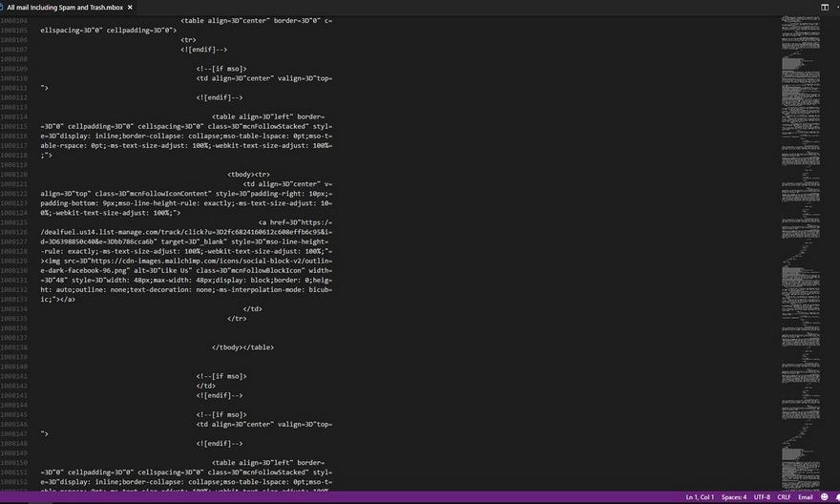Image resolution: width=840 pixels, height=504 pixels.
Task: Open the Spaces: 4 indentation selector
Action: point(734,497)
